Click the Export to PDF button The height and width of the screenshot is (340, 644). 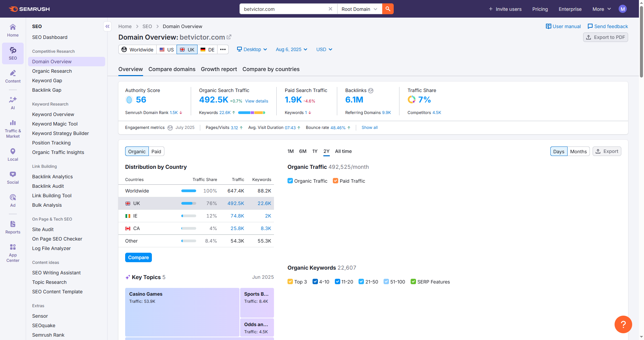pyautogui.click(x=605, y=37)
